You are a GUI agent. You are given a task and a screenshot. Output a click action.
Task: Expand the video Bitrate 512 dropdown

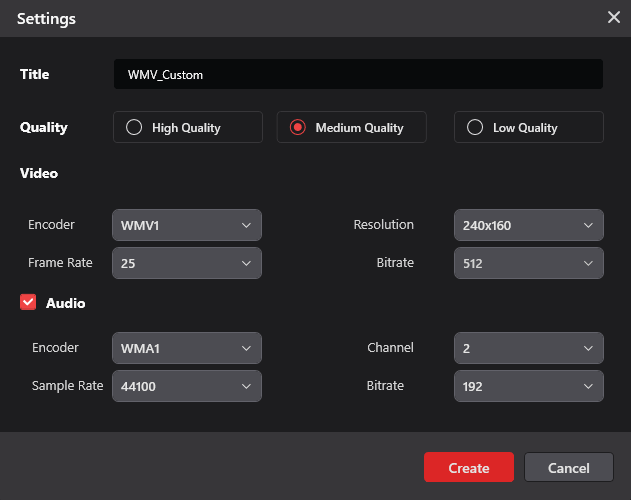(528, 263)
